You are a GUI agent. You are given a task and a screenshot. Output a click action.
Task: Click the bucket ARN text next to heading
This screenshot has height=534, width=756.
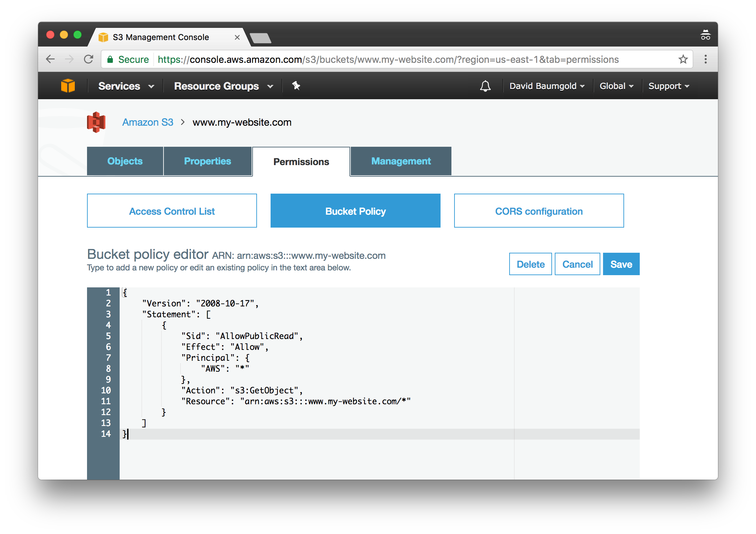[299, 255]
